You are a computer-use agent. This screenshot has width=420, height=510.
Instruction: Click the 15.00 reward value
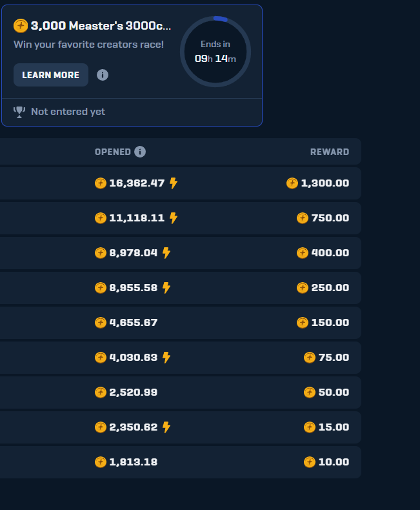pyautogui.click(x=334, y=427)
